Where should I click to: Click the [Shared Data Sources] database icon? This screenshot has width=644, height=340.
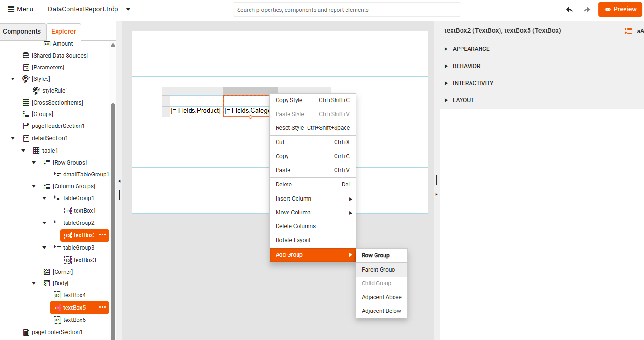tap(26, 55)
